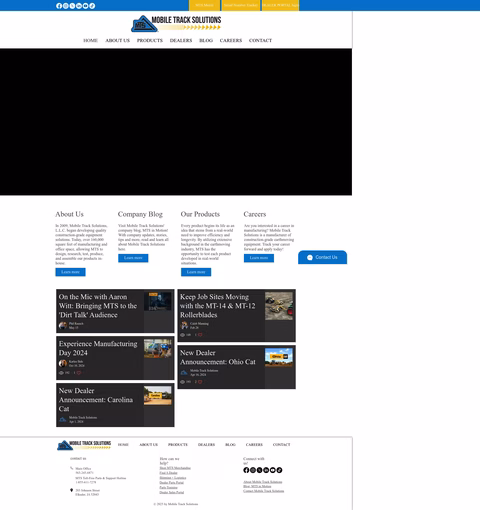480x510 pixels.
Task: Click the map pin icon beside the street address
Action: tap(71, 490)
